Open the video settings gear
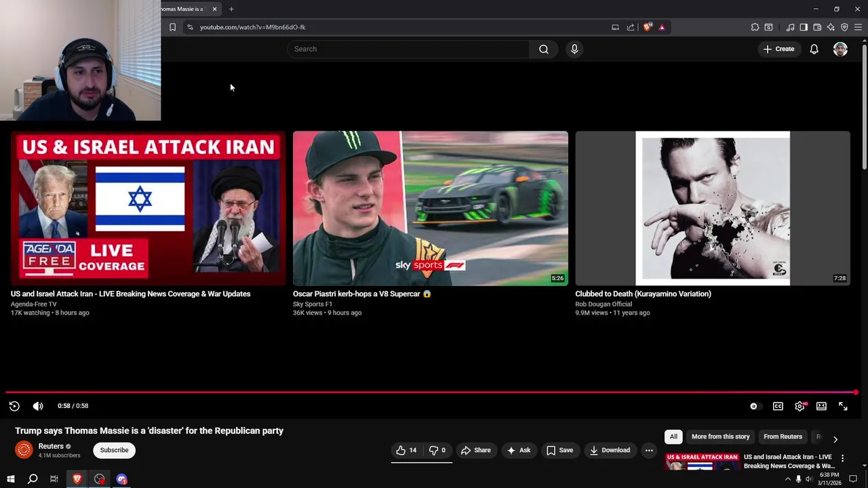 click(800, 406)
